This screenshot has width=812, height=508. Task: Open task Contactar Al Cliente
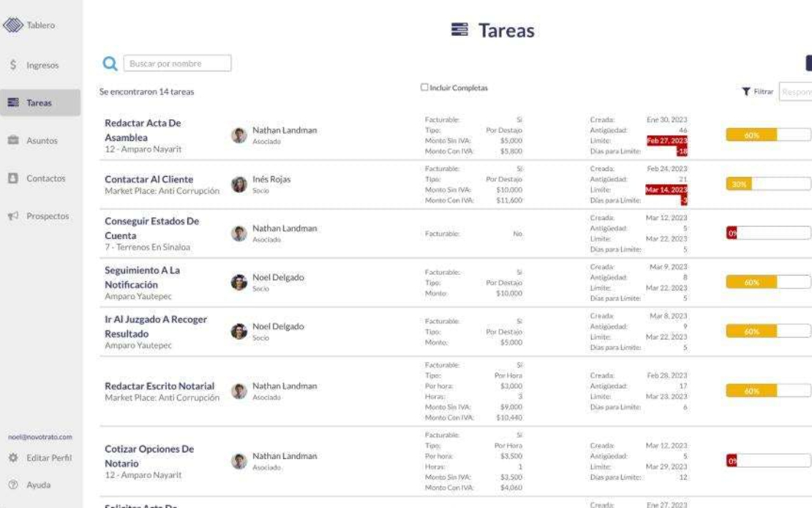pos(149,180)
